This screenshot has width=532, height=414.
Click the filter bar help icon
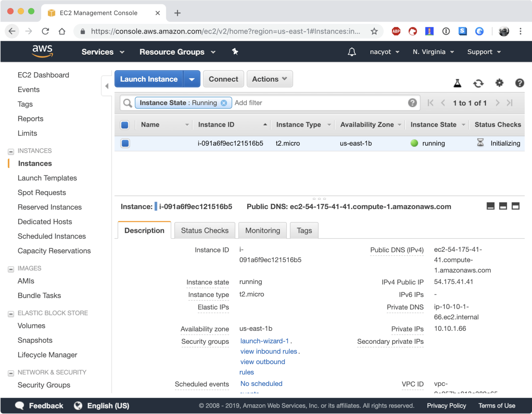click(x=412, y=103)
